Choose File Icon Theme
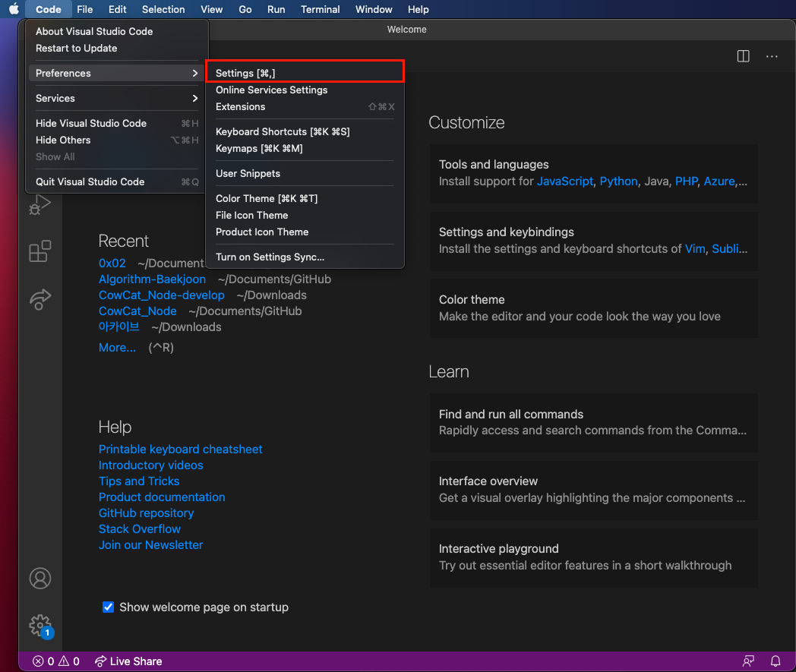 pos(305,215)
